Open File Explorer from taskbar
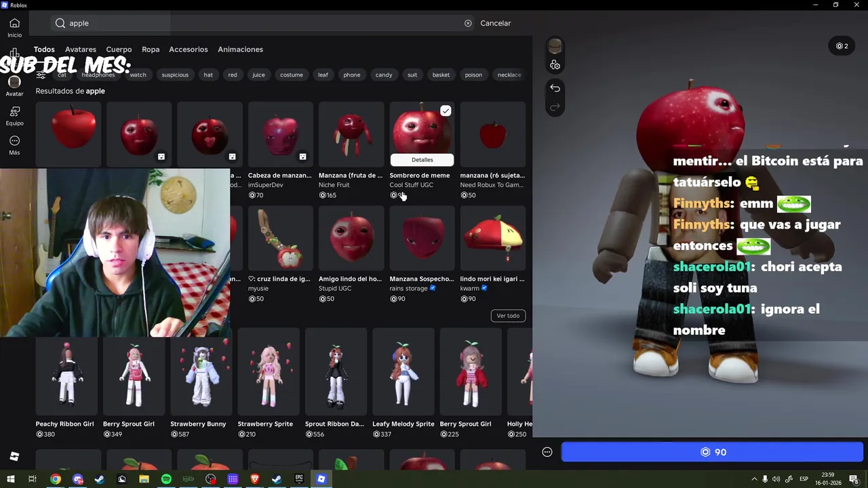Viewport: 868px width, 488px height. 144,479
